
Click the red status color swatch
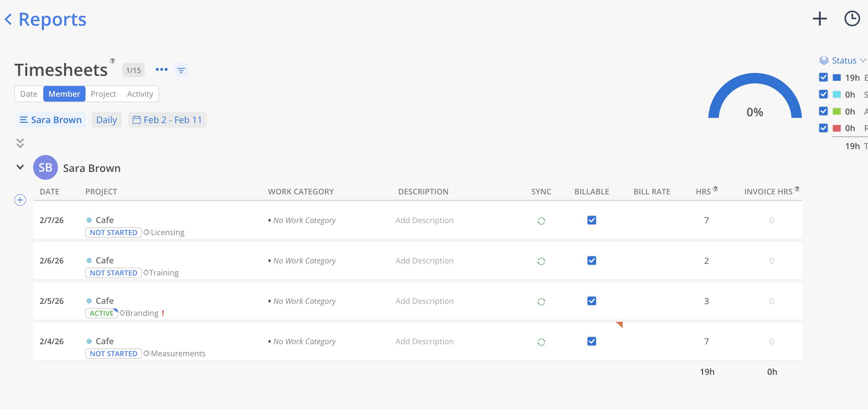(836, 128)
